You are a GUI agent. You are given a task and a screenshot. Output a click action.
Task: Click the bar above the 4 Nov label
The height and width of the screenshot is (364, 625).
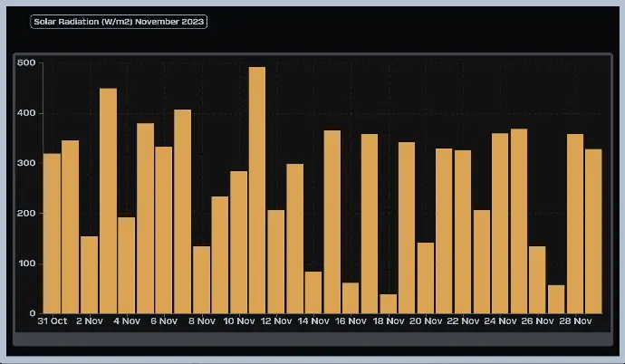coord(127,265)
